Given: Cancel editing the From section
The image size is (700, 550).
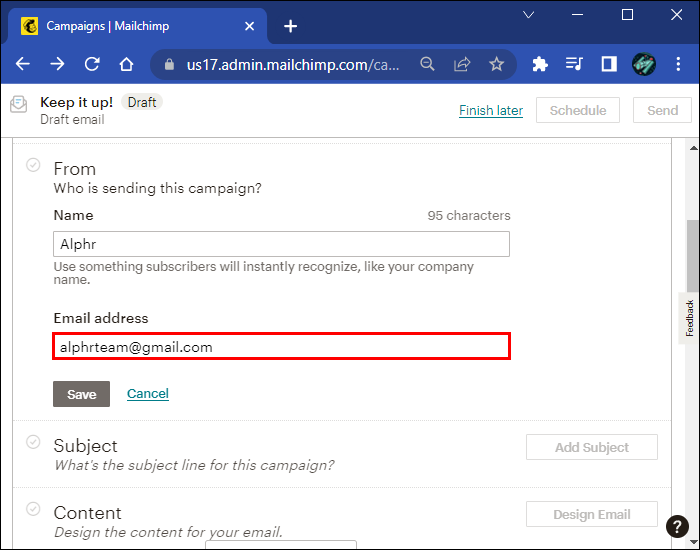Looking at the screenshot, I should click(x=148, y=394).
